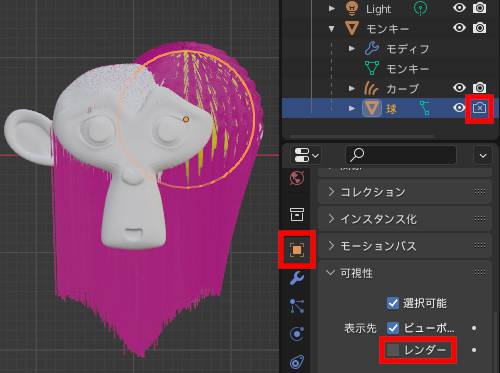The image size is (500, 373).
Task: Open Modifier properties wrench tab
Action: 296,278
